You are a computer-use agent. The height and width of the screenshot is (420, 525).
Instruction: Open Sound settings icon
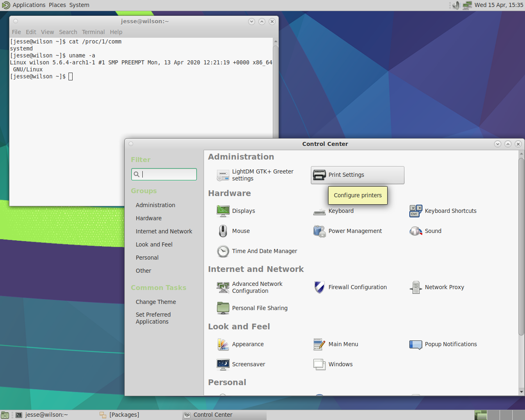415,231
